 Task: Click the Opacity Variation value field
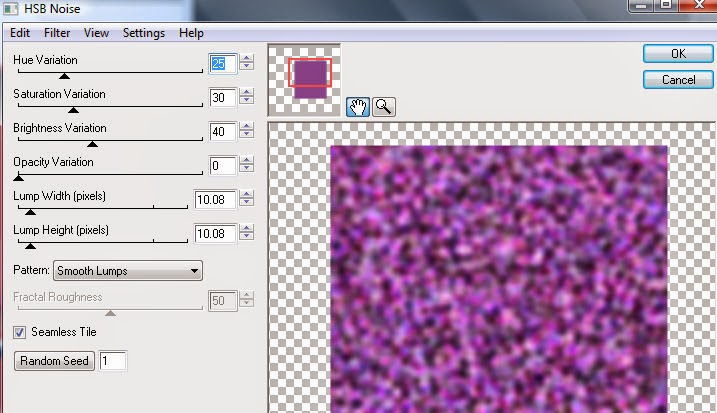pos(223,166)
